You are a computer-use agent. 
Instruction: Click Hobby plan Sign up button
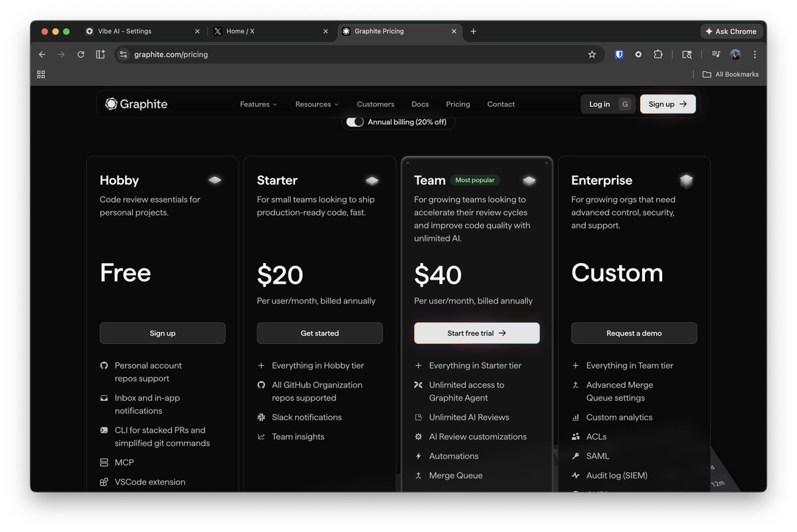click(x=163, y=333)
